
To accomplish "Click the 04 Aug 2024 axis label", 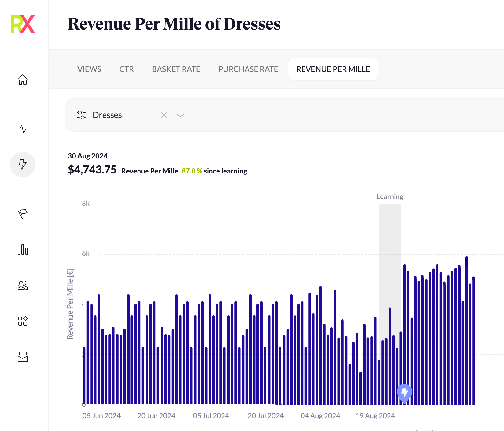I will 320,416.
